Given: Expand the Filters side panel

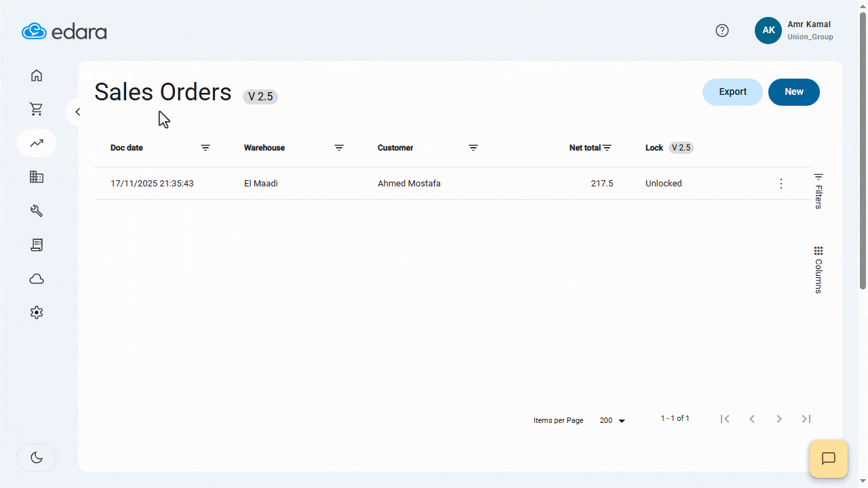Looking at the screenshot, I should click(x=818, y=190).
